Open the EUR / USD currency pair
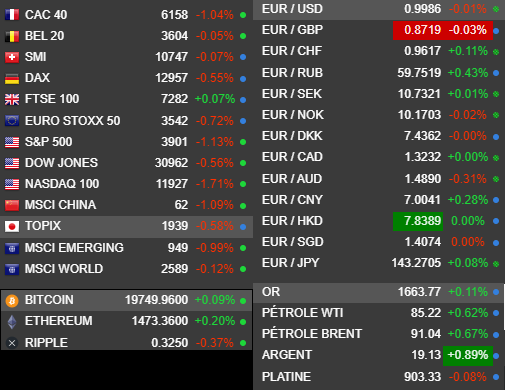This screenshot has width=505, height=390. coord(379,9)
